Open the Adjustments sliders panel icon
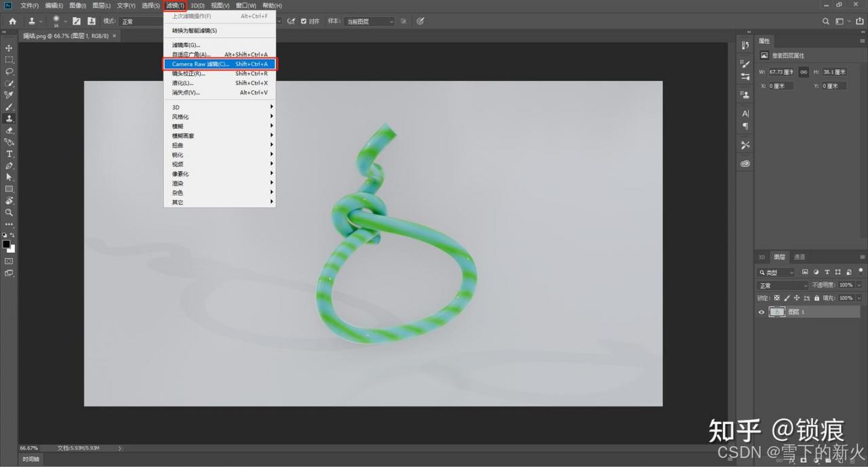 [745, 77]
